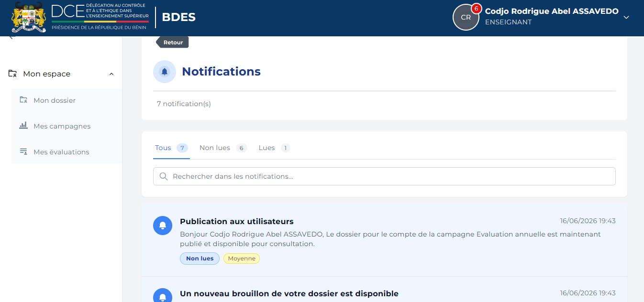Click the DCE delegation logo

click(100, 16)
